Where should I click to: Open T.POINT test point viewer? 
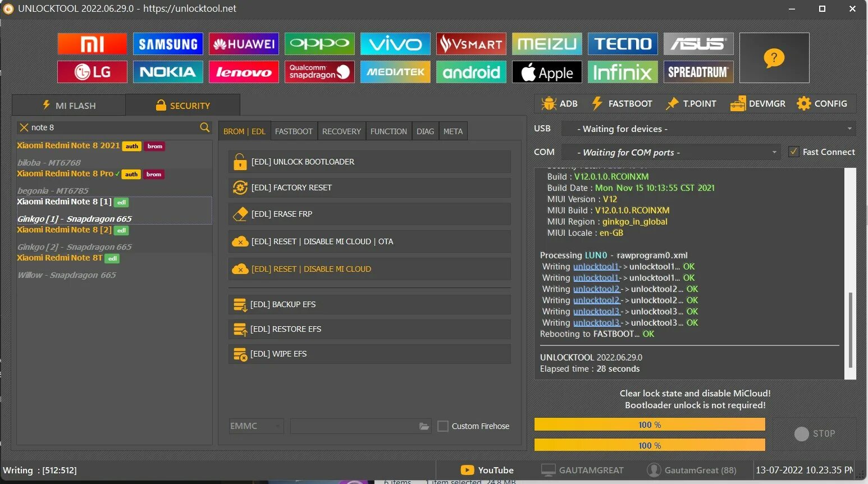(x=691, y=103)
